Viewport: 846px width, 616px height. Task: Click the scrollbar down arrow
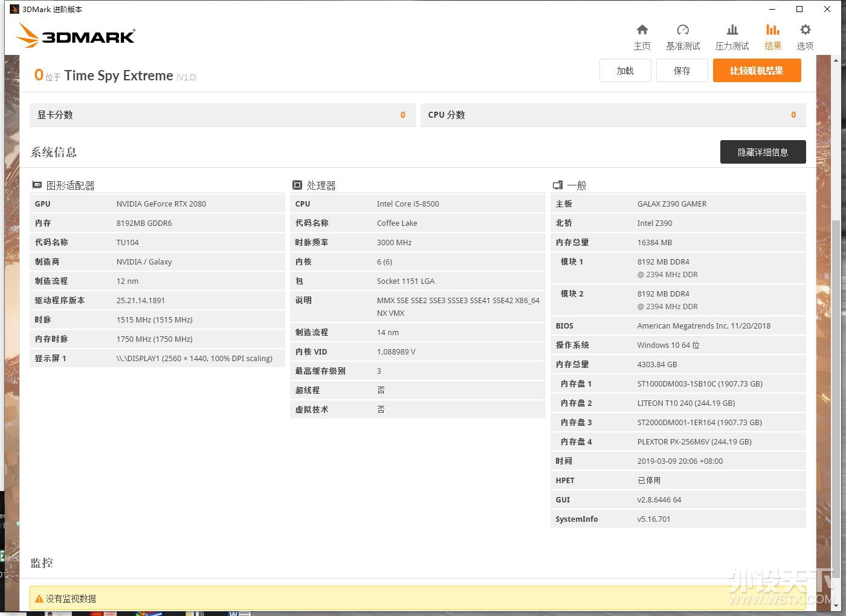tap(836, 606)
